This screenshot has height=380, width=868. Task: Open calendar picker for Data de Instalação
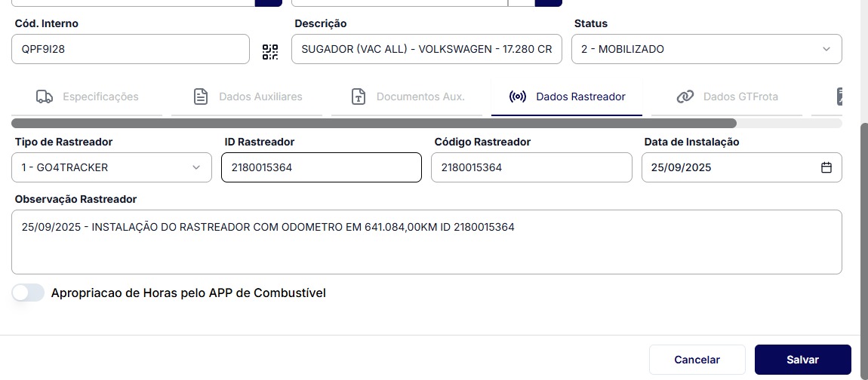(x=826, y=167)
